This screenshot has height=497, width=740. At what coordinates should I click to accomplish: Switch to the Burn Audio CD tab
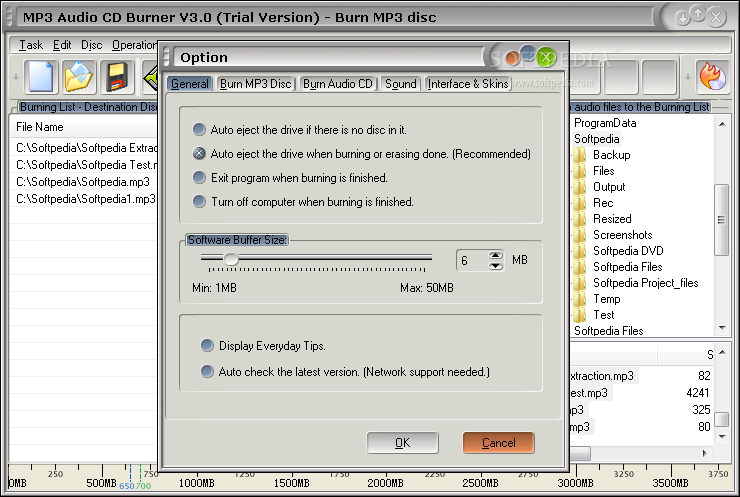(338, 84)
